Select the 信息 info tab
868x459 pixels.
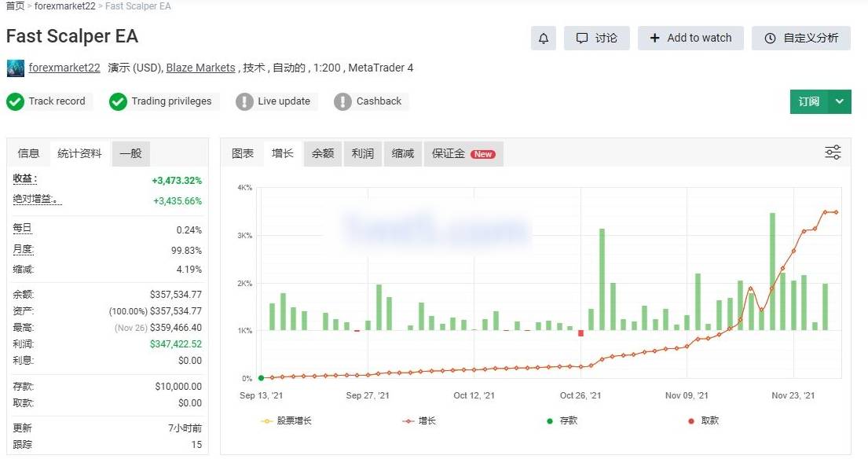[x=28, y=153]
